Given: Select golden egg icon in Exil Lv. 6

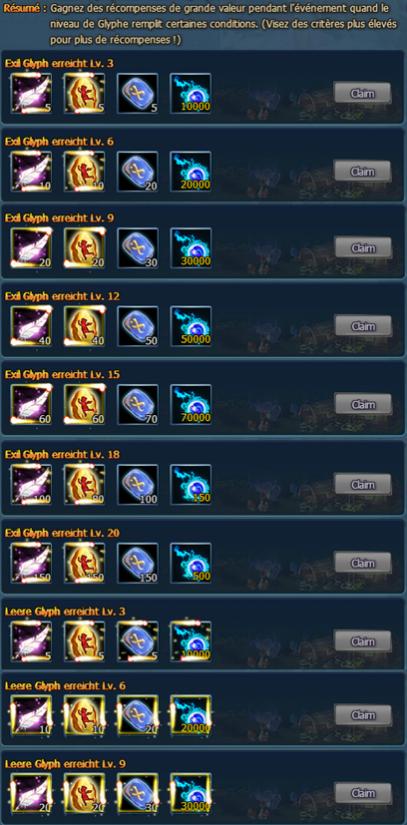Looking at the screenshot, I should click(x=84, y=172).
